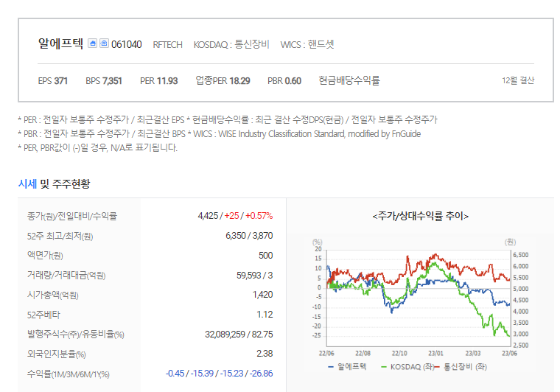
Task: Click the BPS 7,351 value
Action: [104, 81]
